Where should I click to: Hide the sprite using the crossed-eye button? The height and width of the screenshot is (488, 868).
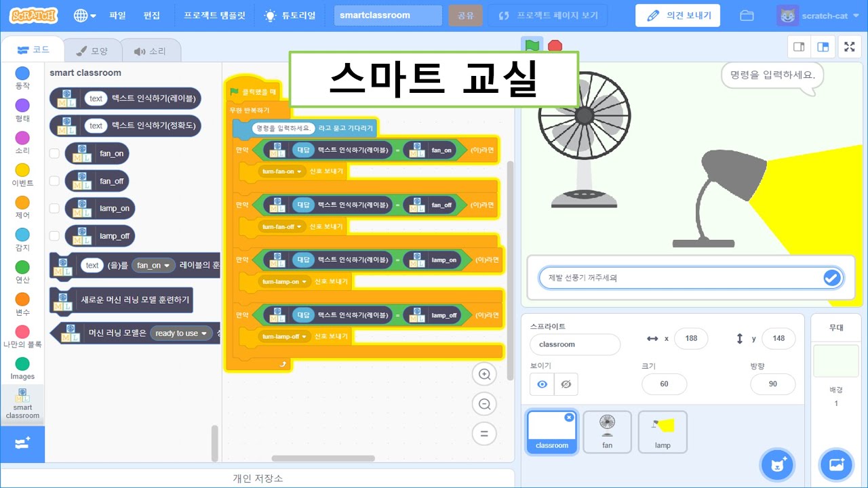click(566, 384)
